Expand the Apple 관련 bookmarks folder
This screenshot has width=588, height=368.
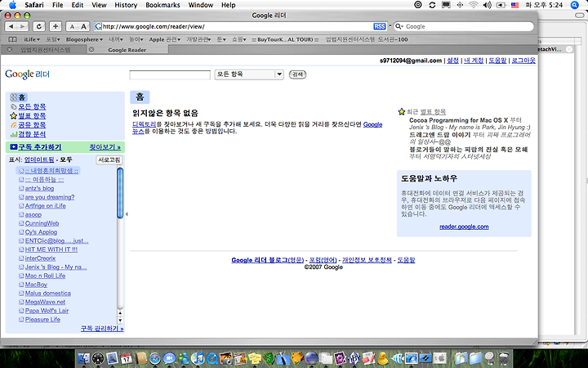(165, 39)
